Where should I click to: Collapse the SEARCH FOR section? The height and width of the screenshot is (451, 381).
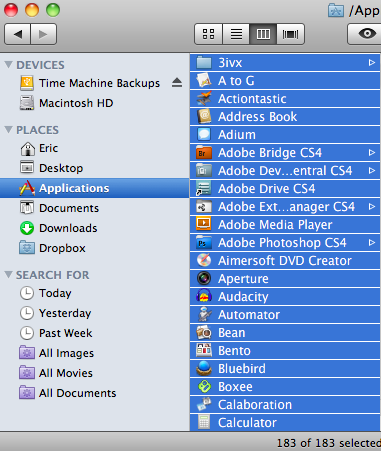9,274
